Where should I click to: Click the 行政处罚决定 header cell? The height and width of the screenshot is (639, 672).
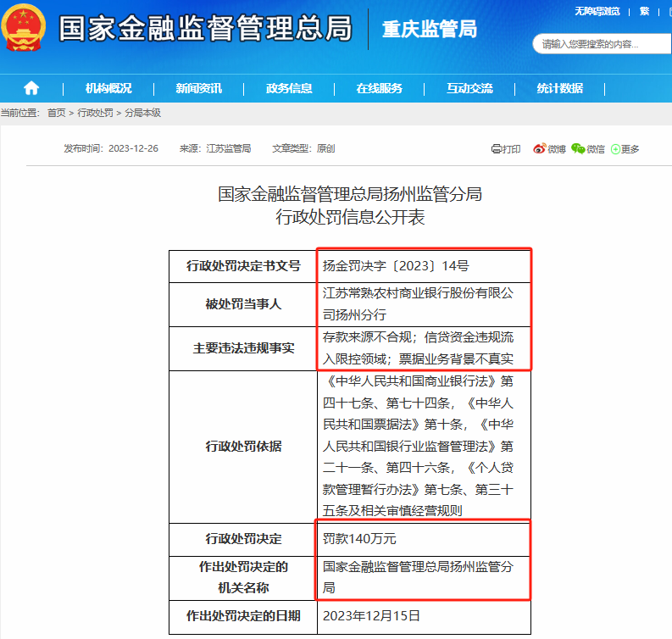click(243, 540)
